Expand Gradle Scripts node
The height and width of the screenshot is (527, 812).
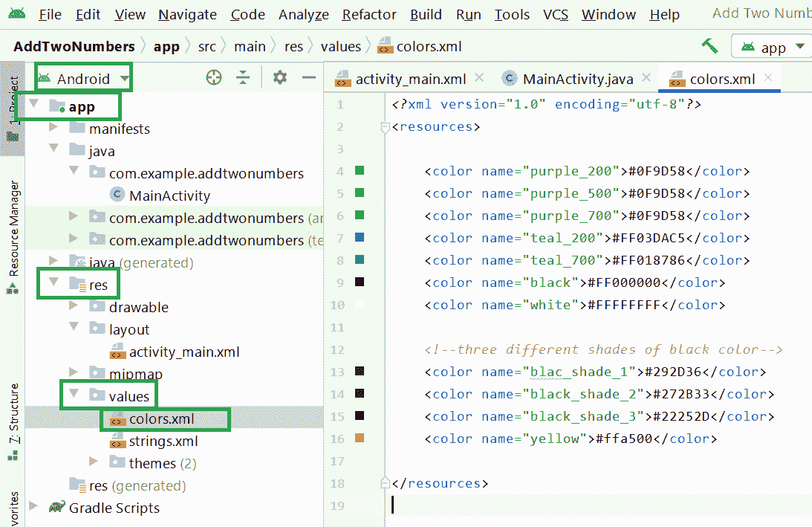pos(33,508)
